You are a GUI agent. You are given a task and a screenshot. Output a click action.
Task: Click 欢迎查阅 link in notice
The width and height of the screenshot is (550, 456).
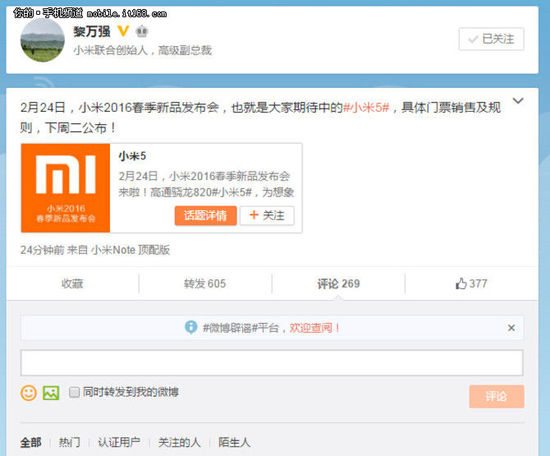[314, 328]
